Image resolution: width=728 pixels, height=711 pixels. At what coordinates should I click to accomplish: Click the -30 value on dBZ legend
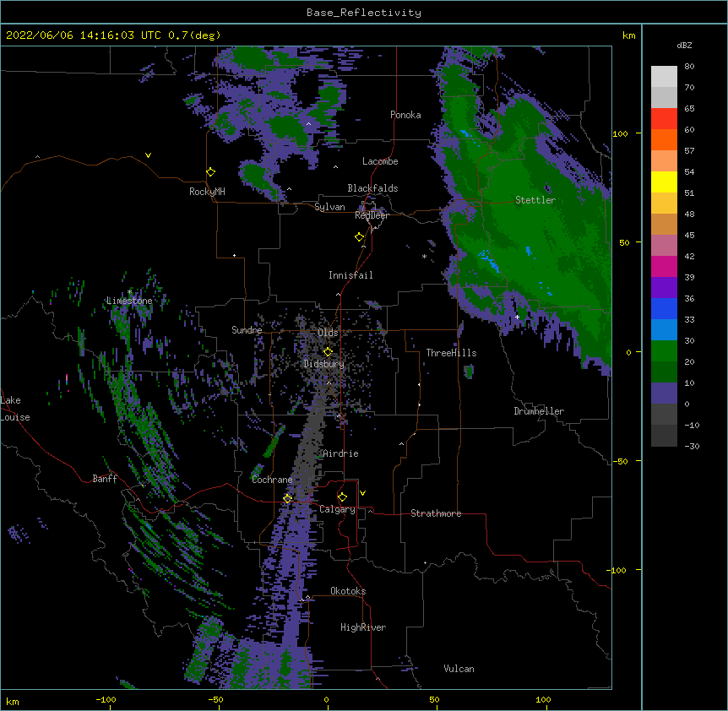pos(692,446)
